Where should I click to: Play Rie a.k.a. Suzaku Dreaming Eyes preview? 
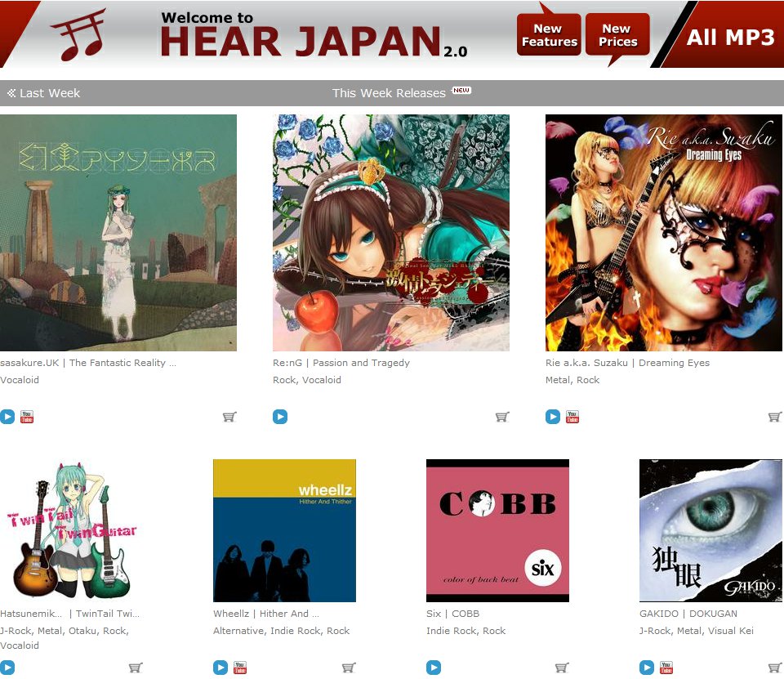553,417
